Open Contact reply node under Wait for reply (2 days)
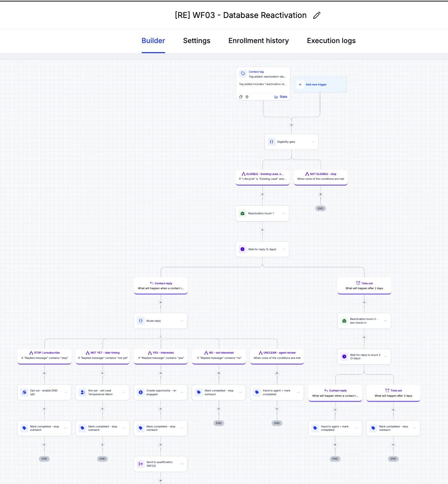Viewport: 448px width, 484px height. [x=161, y=286]
